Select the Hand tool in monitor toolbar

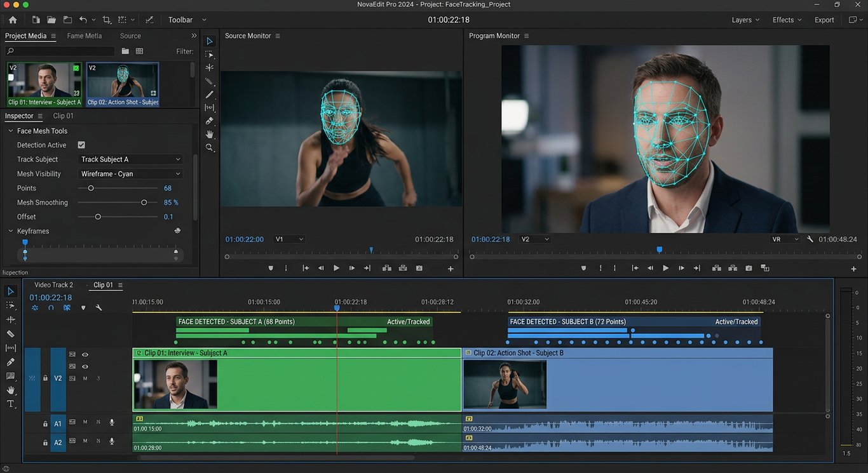pos(209,134)
